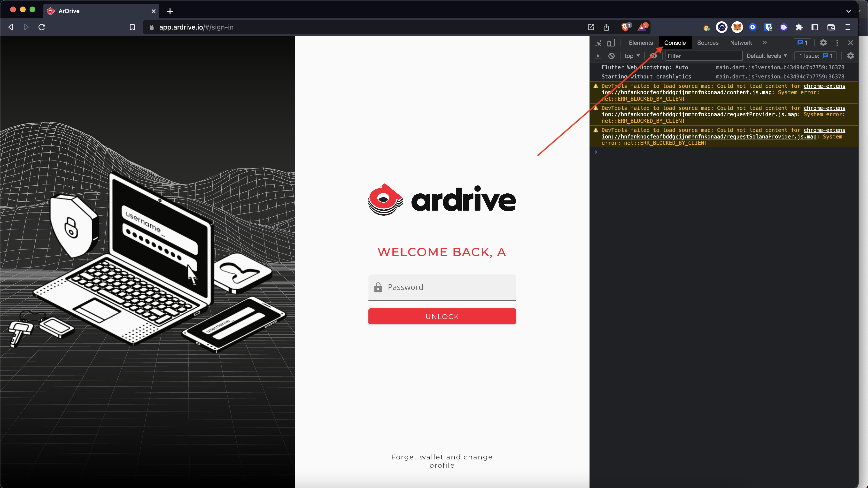This screenshot has width=868, height=488.
Task: Bookmark this page
Action: (x=132, y=27)
